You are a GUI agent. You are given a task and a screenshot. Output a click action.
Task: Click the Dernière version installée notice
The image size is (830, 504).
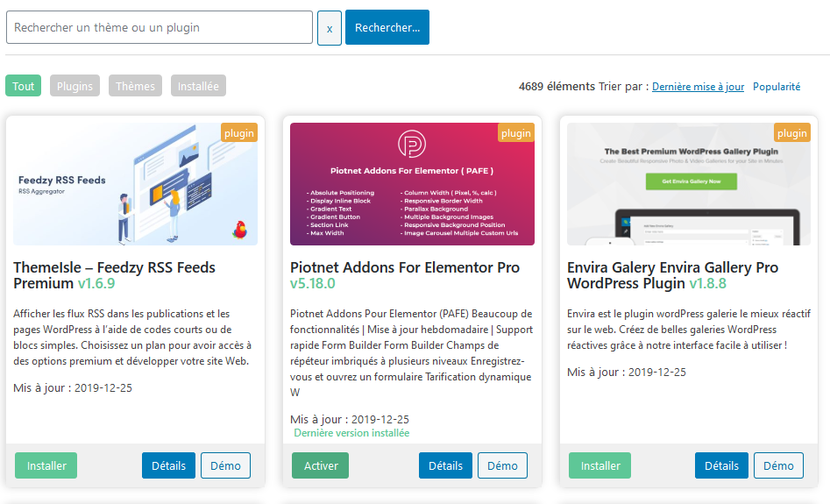pyautogui.click(x=351, y=433)
